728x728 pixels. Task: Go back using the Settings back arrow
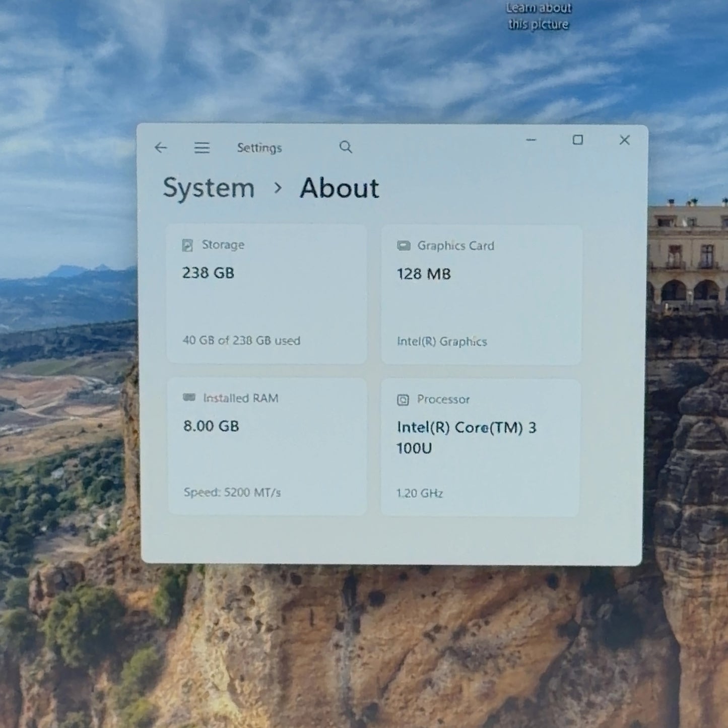point(161,148)
